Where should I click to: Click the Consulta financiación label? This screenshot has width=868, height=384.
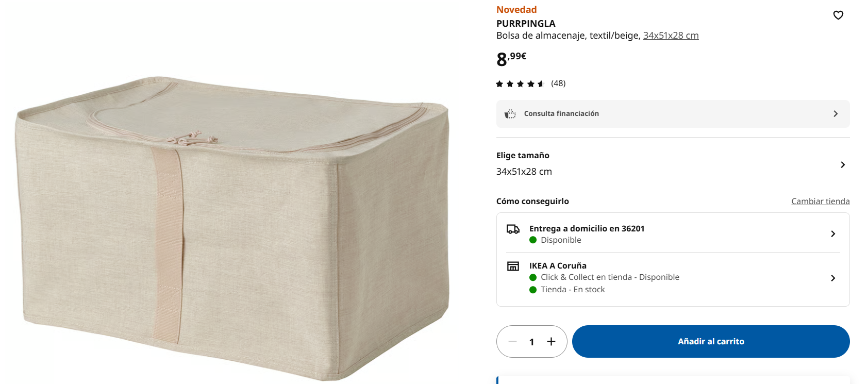pos(561,113)
